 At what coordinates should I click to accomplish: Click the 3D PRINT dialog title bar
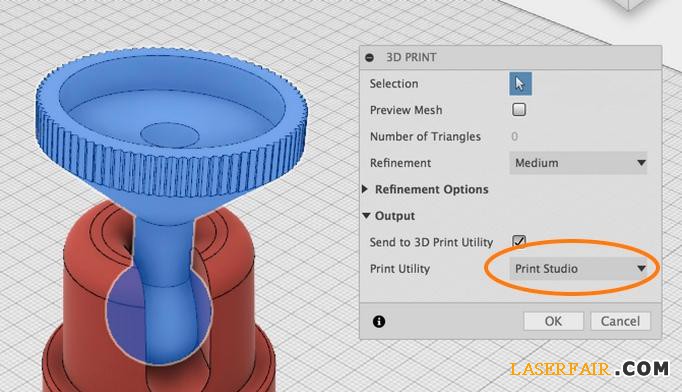[511, 57]
